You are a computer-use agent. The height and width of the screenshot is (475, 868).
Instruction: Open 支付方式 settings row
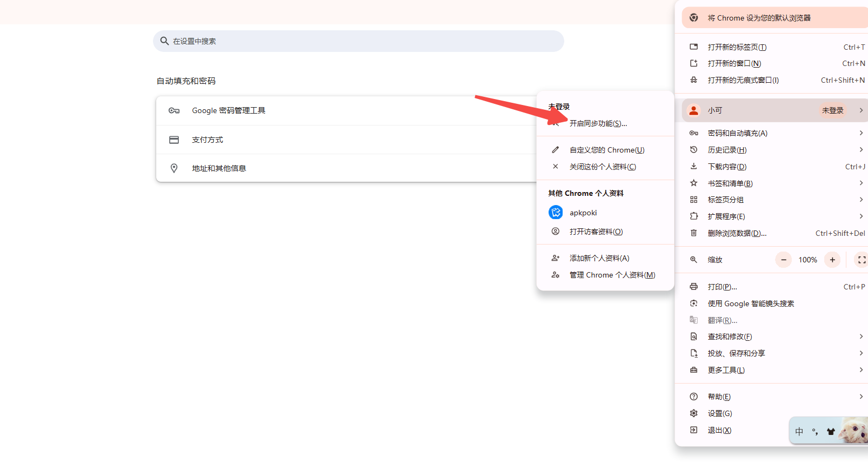point(346,140)
